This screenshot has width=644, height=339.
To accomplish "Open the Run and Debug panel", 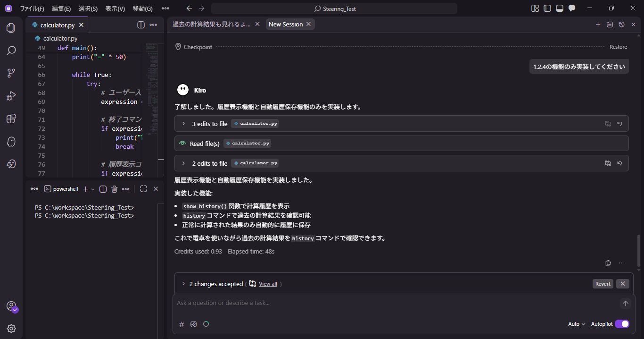I will [11, 96].
